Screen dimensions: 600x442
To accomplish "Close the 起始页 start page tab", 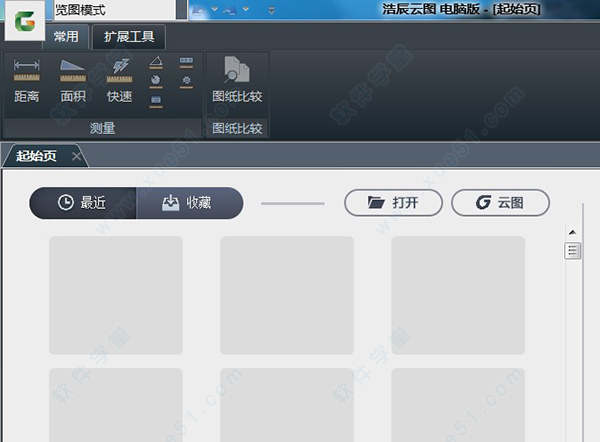I will 77,156.
